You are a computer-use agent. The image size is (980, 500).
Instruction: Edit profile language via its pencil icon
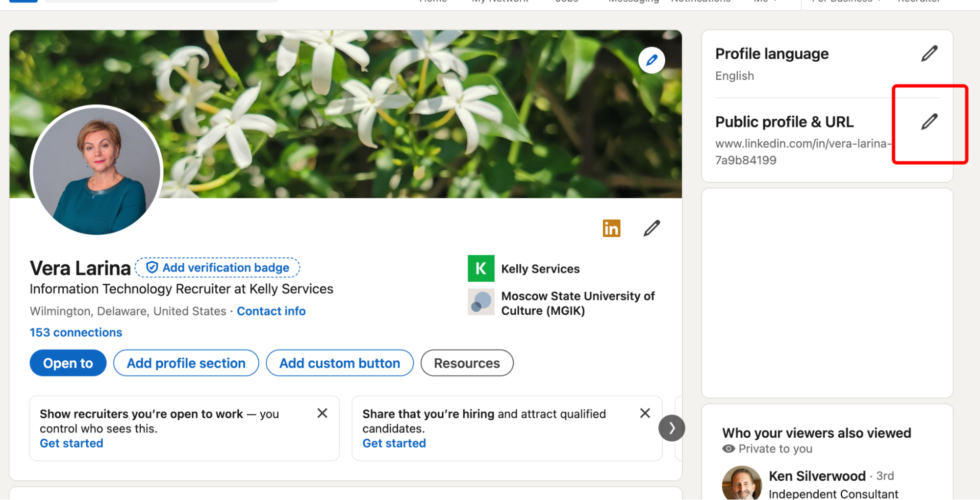point(929,53)
